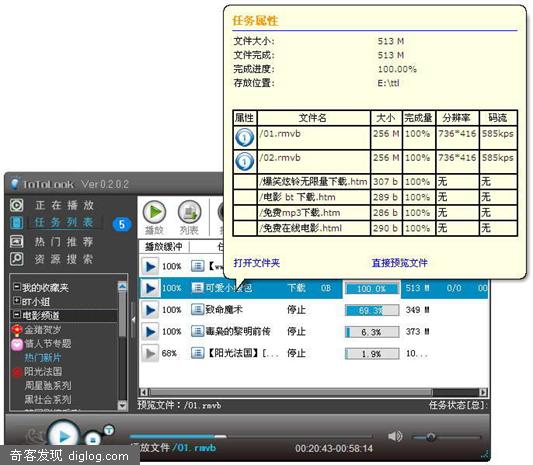
Task: Click the large play button in player bar
Action: 64,436
